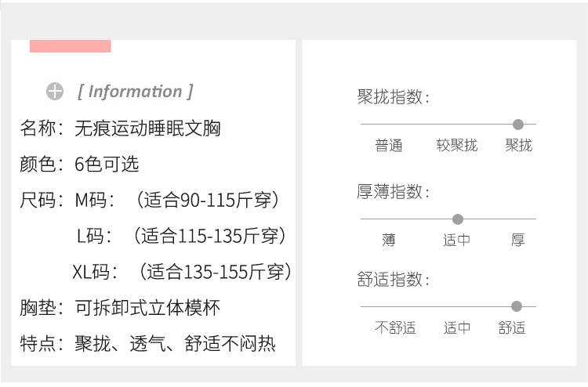Select the 适中 label under 厚薄指数
This screenshot has height=387, width=588.
[x=456, y=241]
